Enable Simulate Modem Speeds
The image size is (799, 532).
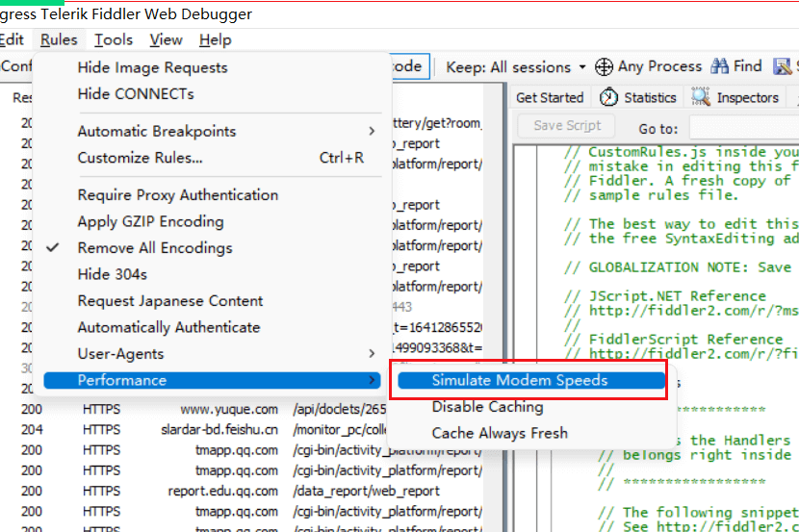tap(531, 380)
